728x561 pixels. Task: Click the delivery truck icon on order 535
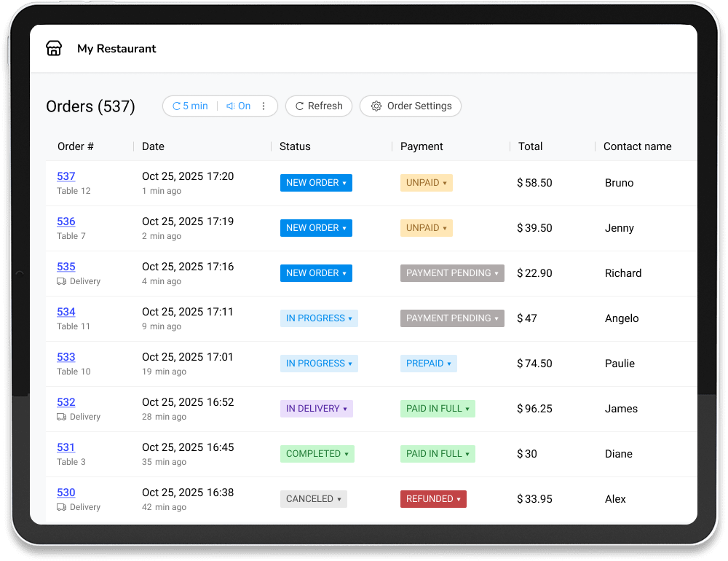(62, 281)
